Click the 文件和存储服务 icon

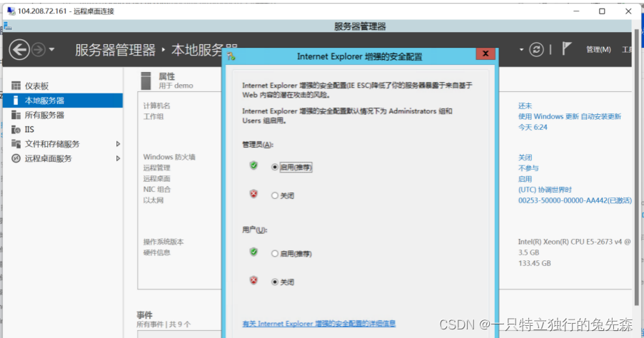click(16, 143)
